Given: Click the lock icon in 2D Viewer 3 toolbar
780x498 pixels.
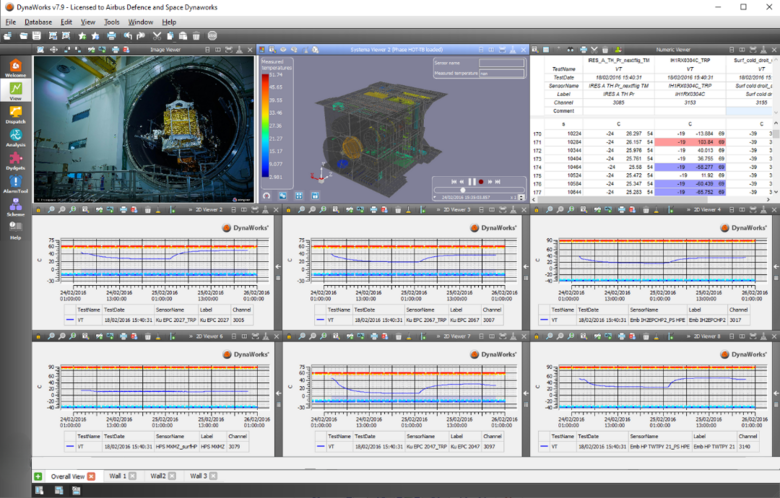Looking at the screenshot, I should tap(289, 210).
